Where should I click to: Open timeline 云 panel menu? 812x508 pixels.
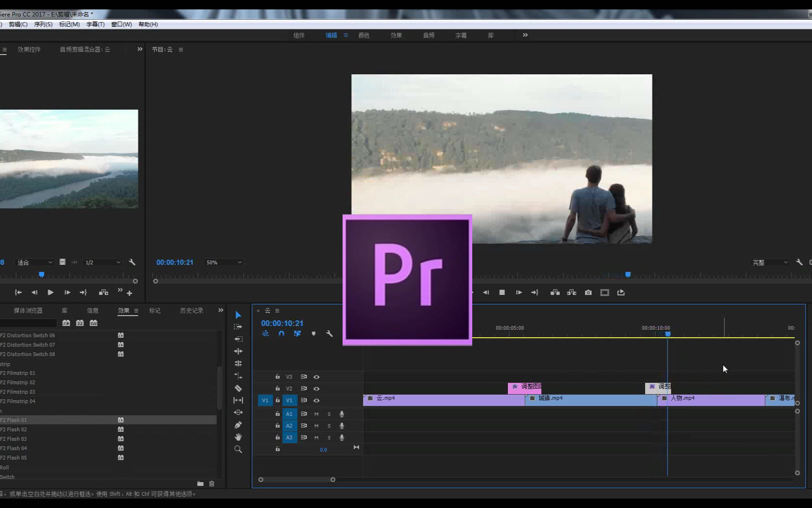(x=277, y=310)
